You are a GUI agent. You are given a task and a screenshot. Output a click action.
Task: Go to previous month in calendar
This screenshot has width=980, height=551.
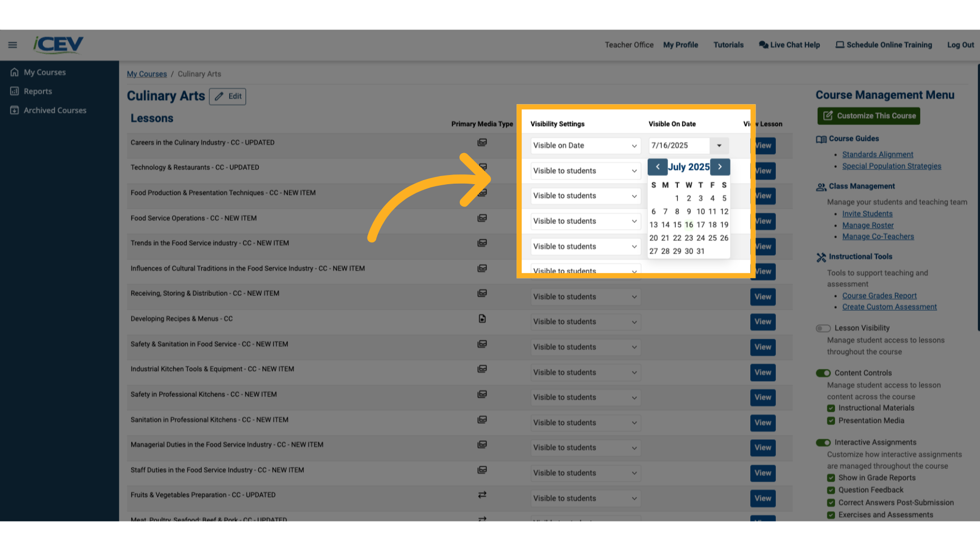pos(657,167)
